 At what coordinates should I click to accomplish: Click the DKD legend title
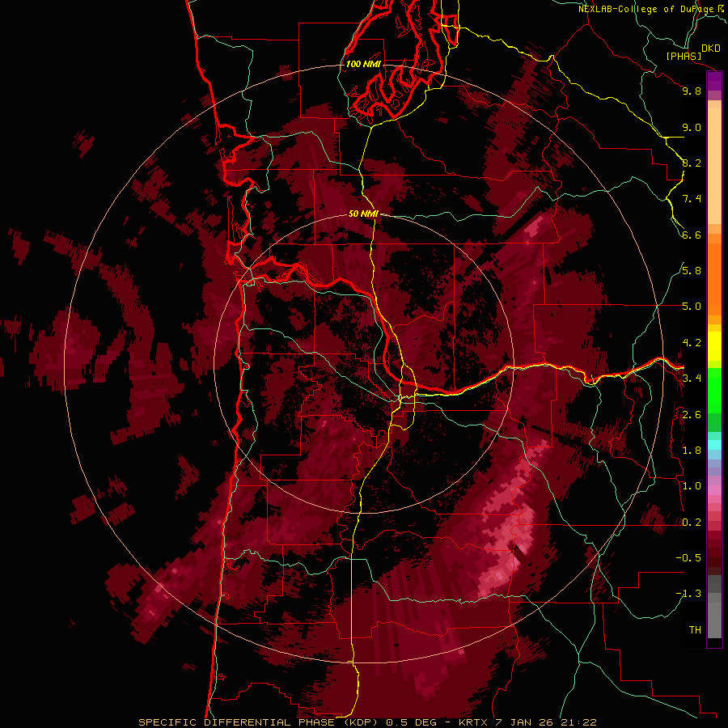[711, 49]
